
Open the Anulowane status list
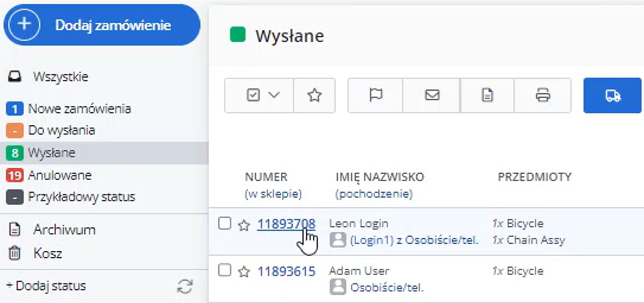point(60,175)
